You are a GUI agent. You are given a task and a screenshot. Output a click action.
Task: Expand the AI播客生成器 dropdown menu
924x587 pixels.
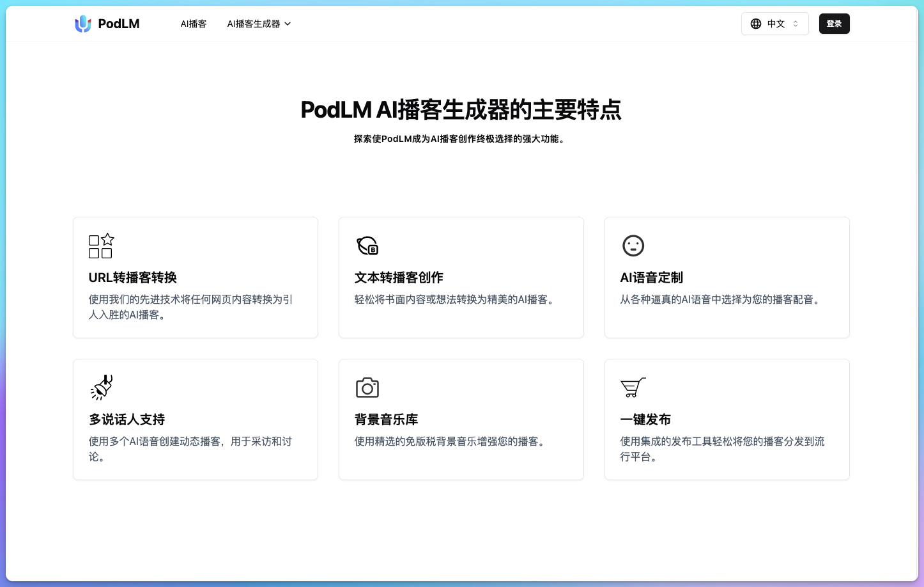coord(259,24)
